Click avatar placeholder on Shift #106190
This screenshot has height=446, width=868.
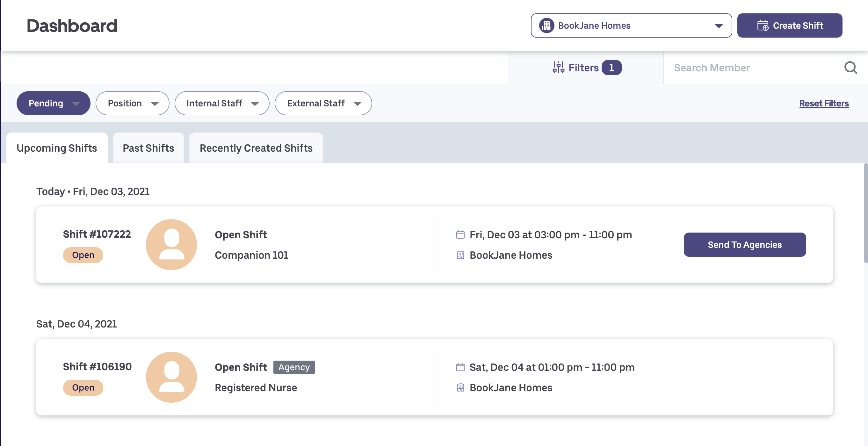point(171,377)
